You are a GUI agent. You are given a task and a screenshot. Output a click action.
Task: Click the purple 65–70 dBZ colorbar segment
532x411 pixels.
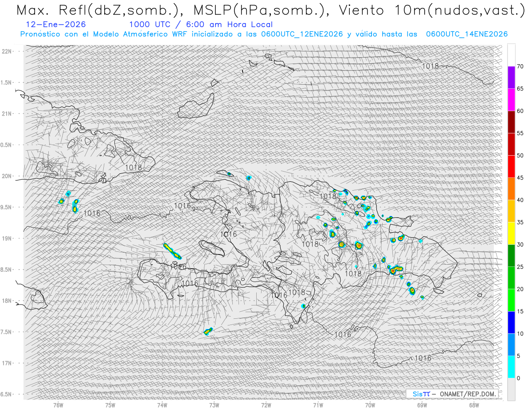(511, 78)
